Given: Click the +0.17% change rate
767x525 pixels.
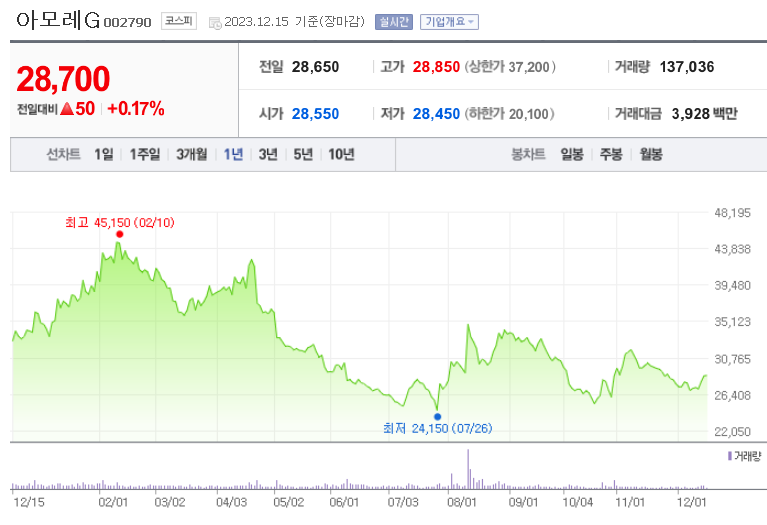Looking at the screenshot, I should coord(135,109).
